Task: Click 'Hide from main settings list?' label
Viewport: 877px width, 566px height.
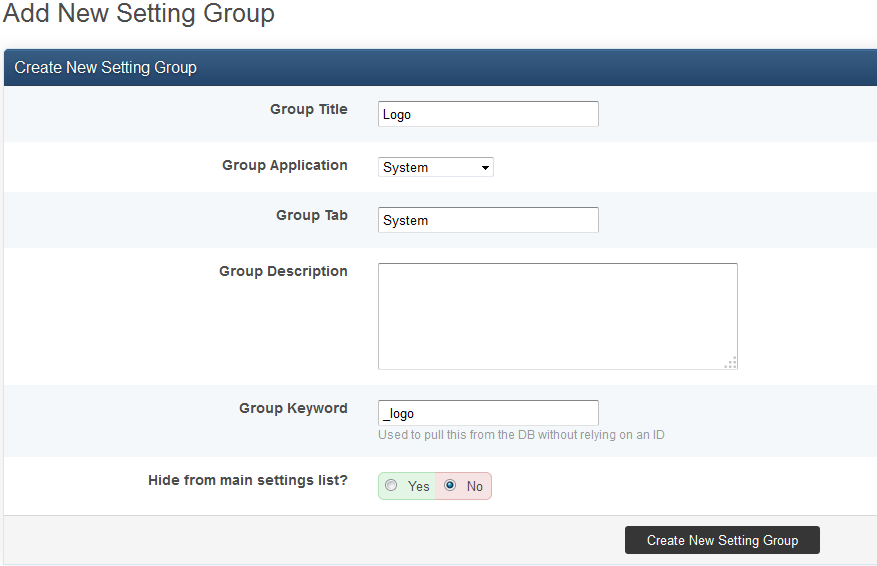Action: coord(247,480)
